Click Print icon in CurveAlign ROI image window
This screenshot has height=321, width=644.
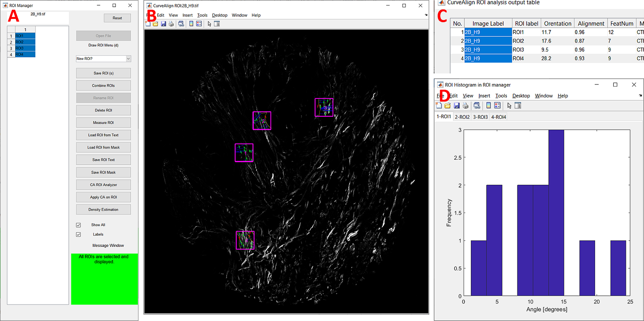pyautogui.click(x=171, y=24)
